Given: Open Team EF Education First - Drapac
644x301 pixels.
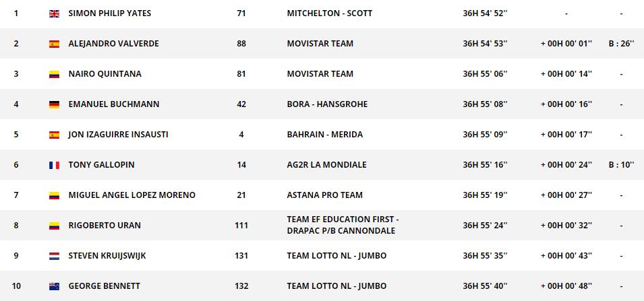Looking at the screenshot, I should [343, 225].
